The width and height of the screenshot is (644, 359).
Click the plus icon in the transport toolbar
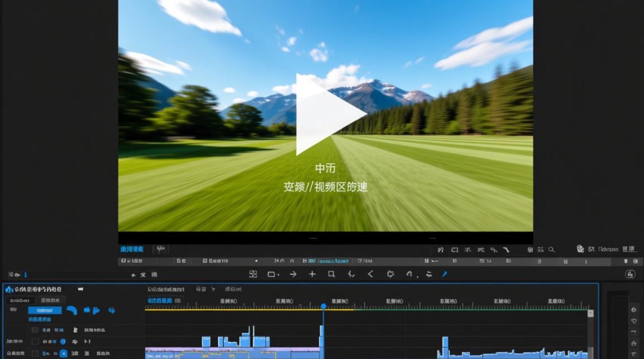click(x=312, y=274)
